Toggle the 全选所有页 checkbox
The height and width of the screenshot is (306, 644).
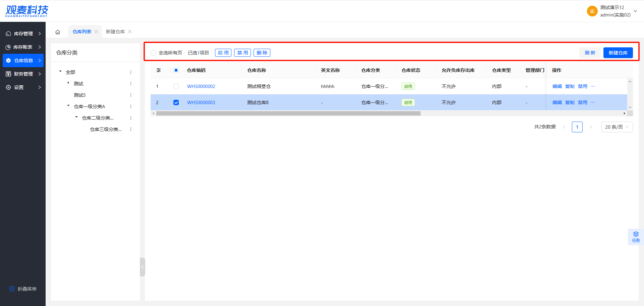[x=153, y=53]
